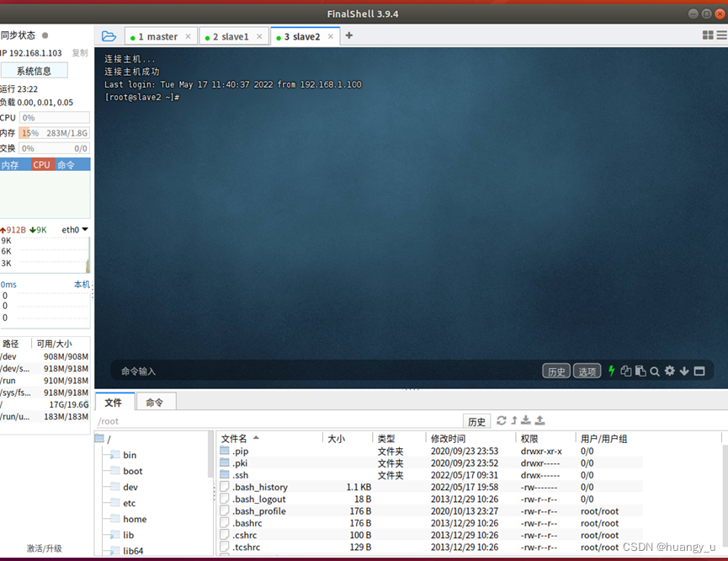The image size is (728, 561).
Task: Go up to parent directory arrow
Action: pyautogui.click(x=514, y=420)
